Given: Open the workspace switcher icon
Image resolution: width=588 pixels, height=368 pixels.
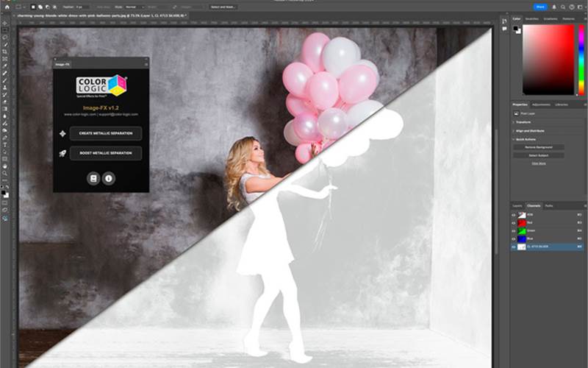Looking at the screenshot, I should point(581,7).
